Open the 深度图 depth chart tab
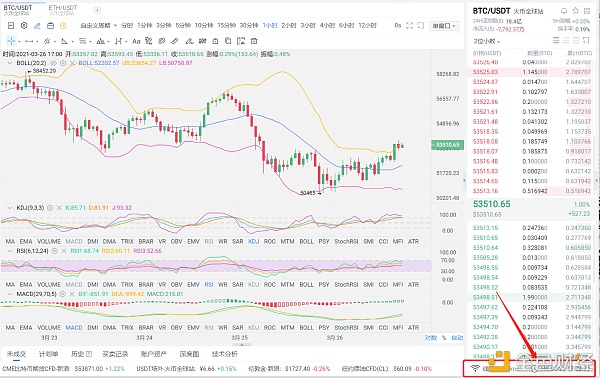The height and width of the screenshot is (378, 600). pyautogui.click(x=189, y=354)
